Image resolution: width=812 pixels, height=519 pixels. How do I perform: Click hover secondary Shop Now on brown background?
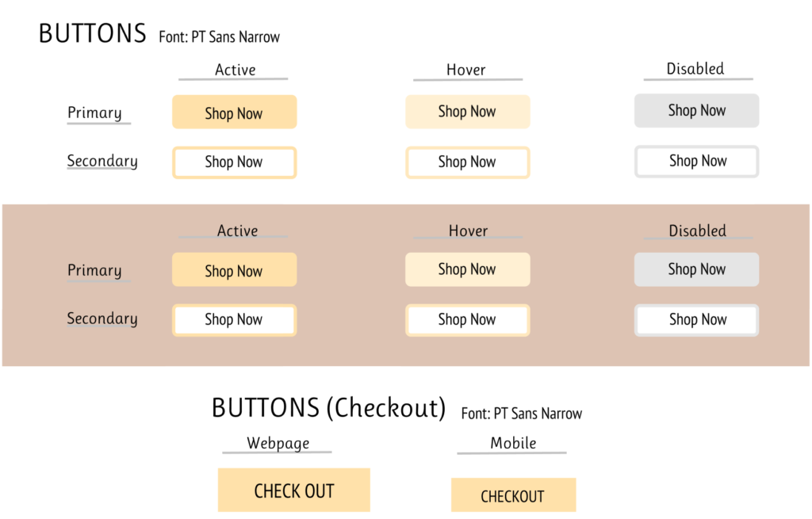coord(467,320)
